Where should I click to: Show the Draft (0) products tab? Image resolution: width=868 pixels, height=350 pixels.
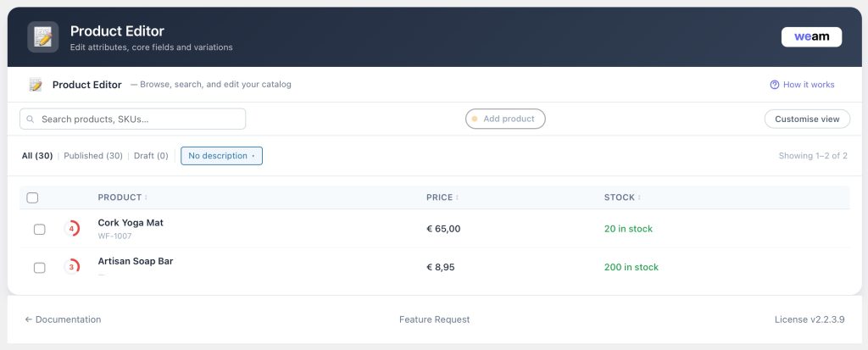tap(151, 156)
